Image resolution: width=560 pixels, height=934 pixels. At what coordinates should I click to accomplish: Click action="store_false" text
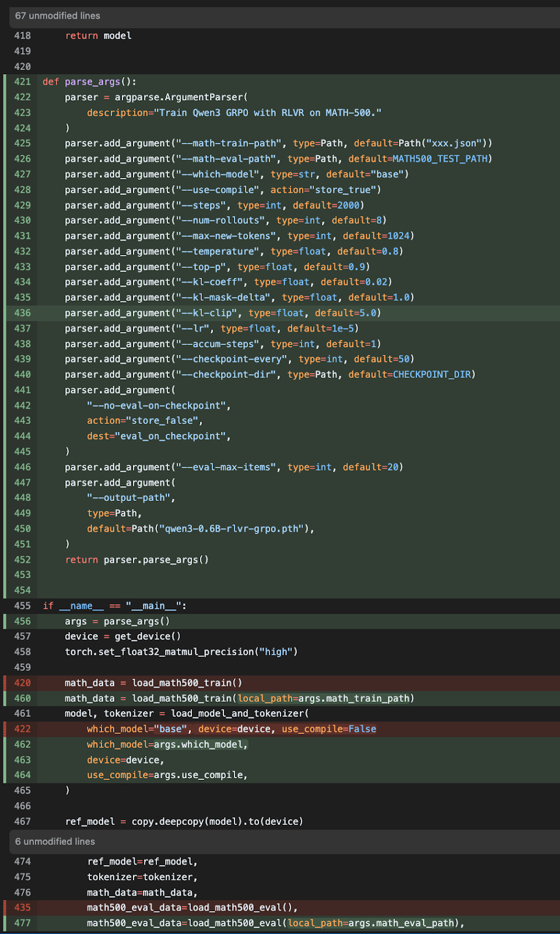(x=142, y=420)
